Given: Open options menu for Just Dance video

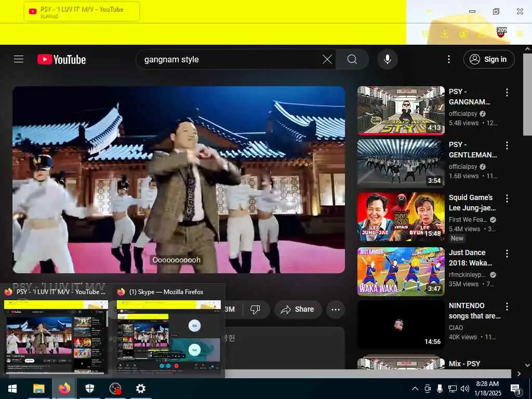Looking at the screenshot, I should pos(507,254).
